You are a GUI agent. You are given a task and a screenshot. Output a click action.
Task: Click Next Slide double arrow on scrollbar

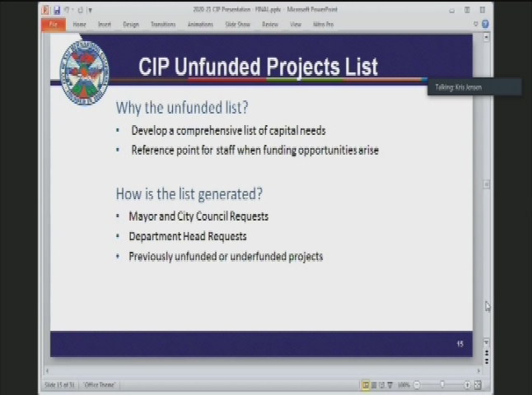click(486, 362)
